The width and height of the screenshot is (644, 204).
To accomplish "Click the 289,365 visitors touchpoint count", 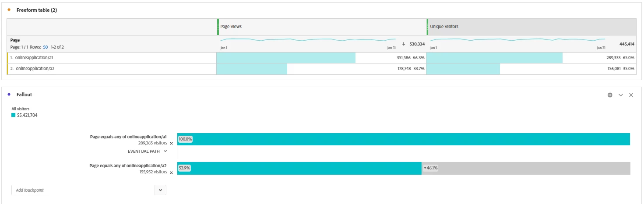I will pyautogui.click(x=153, y=143).
